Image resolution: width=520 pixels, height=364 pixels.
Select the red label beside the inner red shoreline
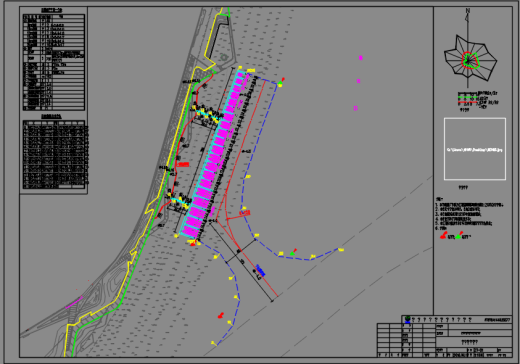coord(183,164)
